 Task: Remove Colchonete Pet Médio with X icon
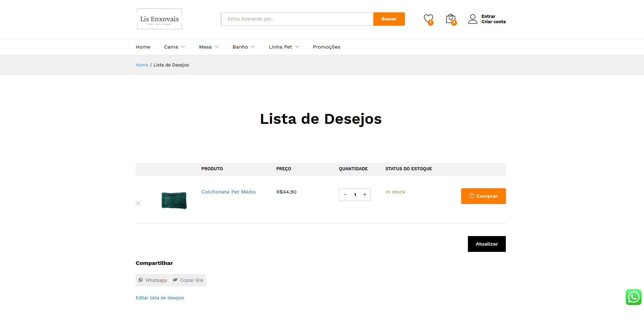138,203
